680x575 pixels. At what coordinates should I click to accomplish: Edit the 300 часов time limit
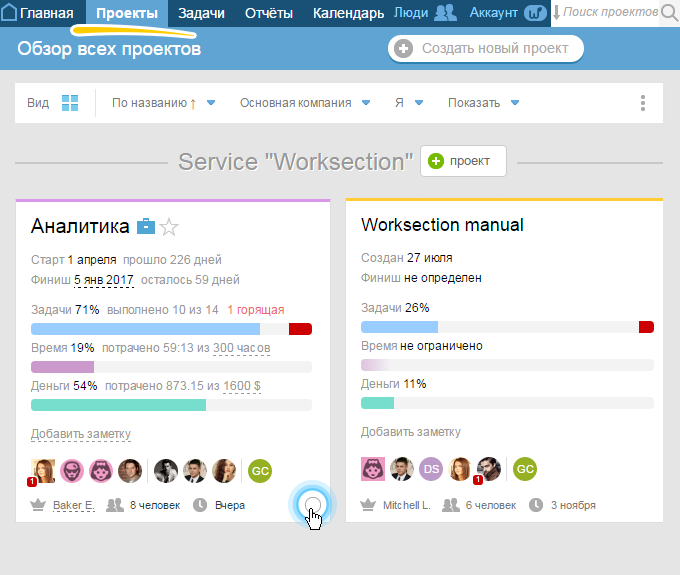242,348
